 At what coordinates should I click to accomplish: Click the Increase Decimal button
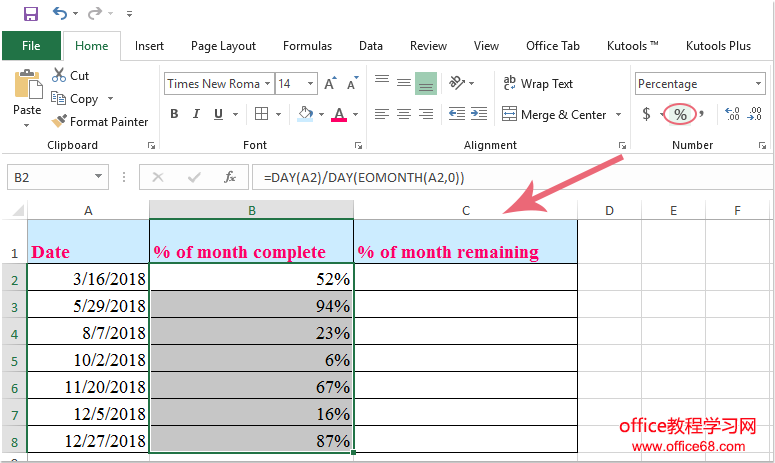[731, 114]
